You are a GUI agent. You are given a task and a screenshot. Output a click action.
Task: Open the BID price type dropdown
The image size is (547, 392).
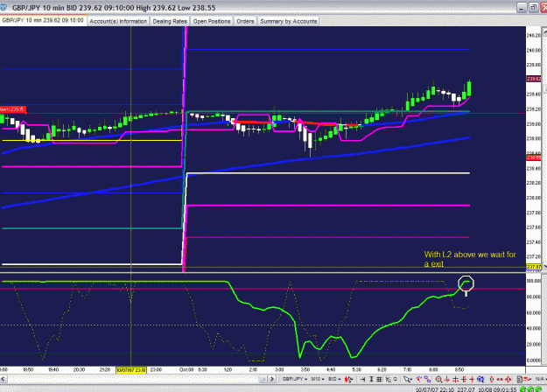[x=334, y=379]
